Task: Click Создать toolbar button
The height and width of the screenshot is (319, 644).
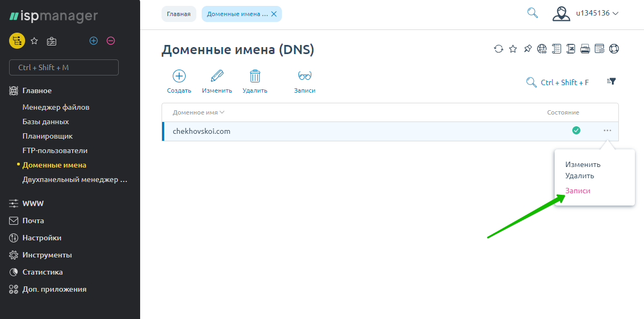Action: (x=179, y=82)
